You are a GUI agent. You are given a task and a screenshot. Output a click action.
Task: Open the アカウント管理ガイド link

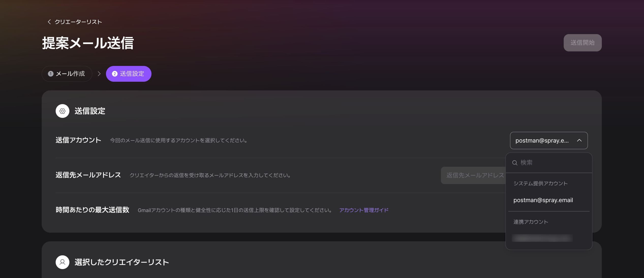pyautogui.click(x=364, y=210)
